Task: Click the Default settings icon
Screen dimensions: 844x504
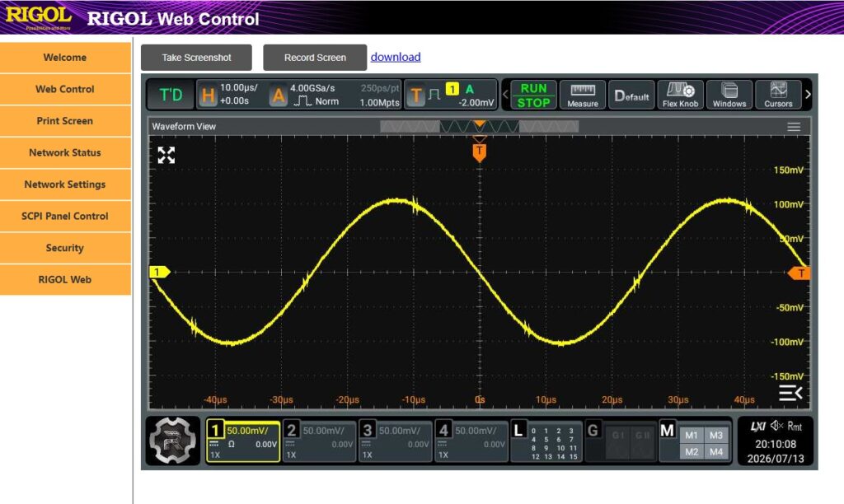Action: [x=631, y=96]
